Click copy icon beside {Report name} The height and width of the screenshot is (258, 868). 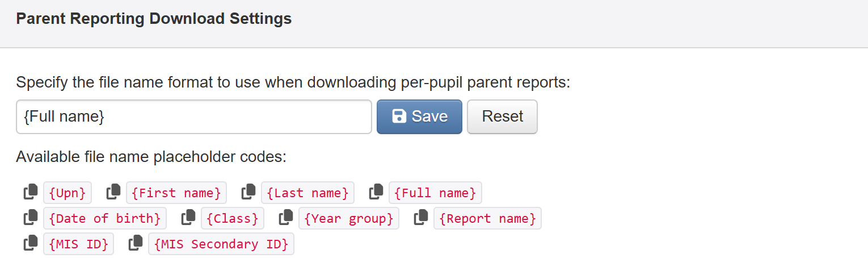point(421,218)
